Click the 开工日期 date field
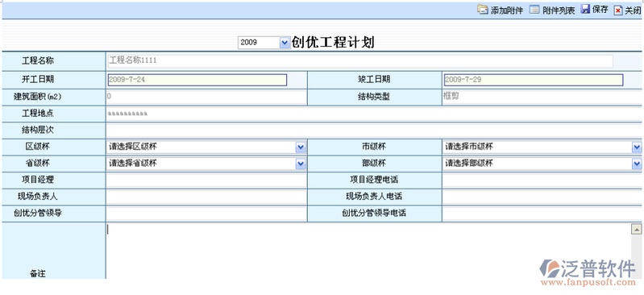Screen dimensions: 644x295 tap(197, 80)
